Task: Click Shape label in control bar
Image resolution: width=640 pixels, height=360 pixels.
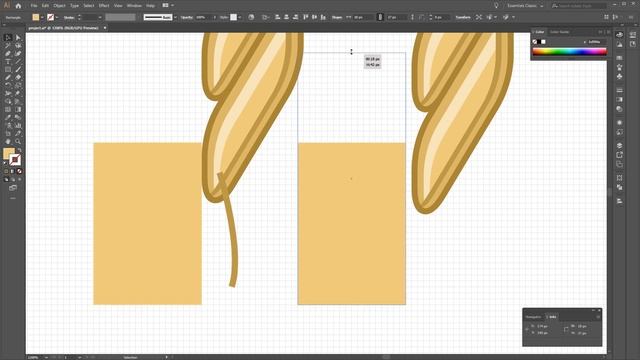Action: 337,17
